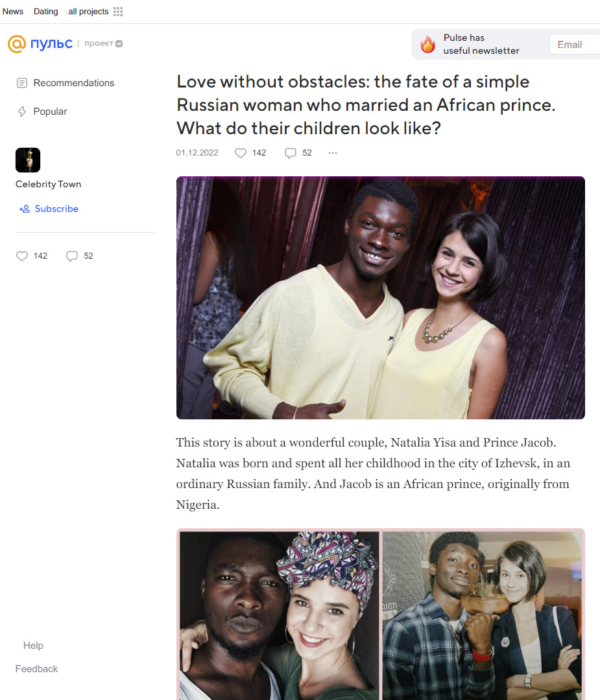Click the пульс wordmark link
The height and width of the screenshot is (700, 600).
(51, 44)
